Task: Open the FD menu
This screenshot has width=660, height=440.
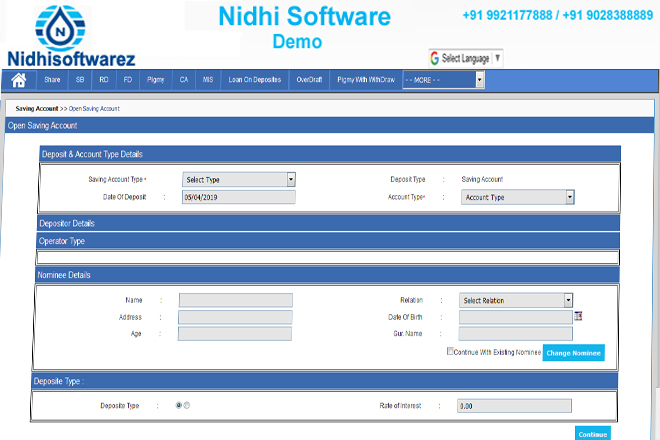Action: [128, 80]
